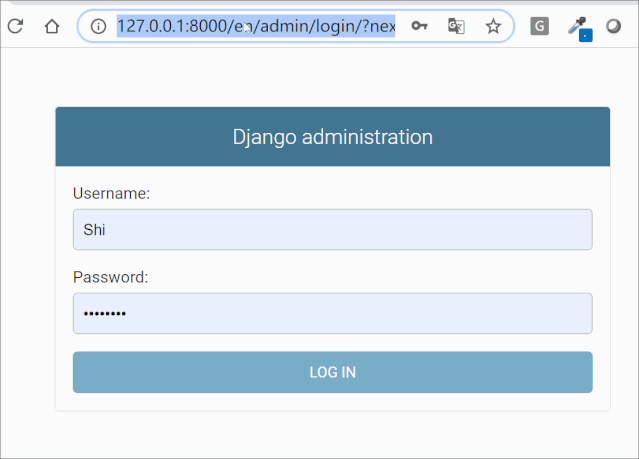Click the Username label
This screenshot has height=459, width=639.
[x=111, y=193]
